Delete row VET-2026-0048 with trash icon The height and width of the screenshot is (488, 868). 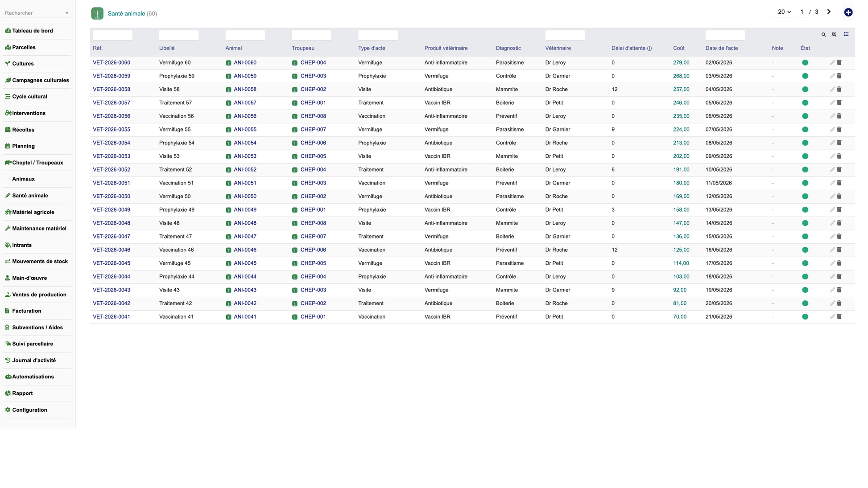(x=839, y=223)
